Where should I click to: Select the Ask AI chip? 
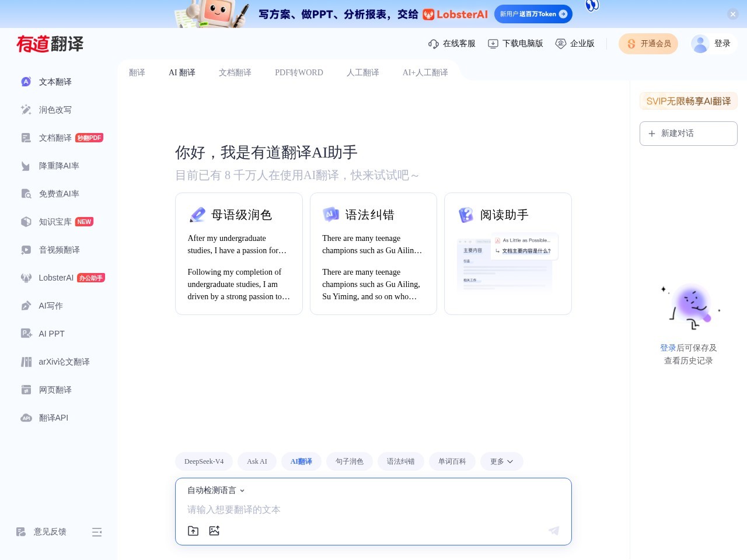[257, 461]
